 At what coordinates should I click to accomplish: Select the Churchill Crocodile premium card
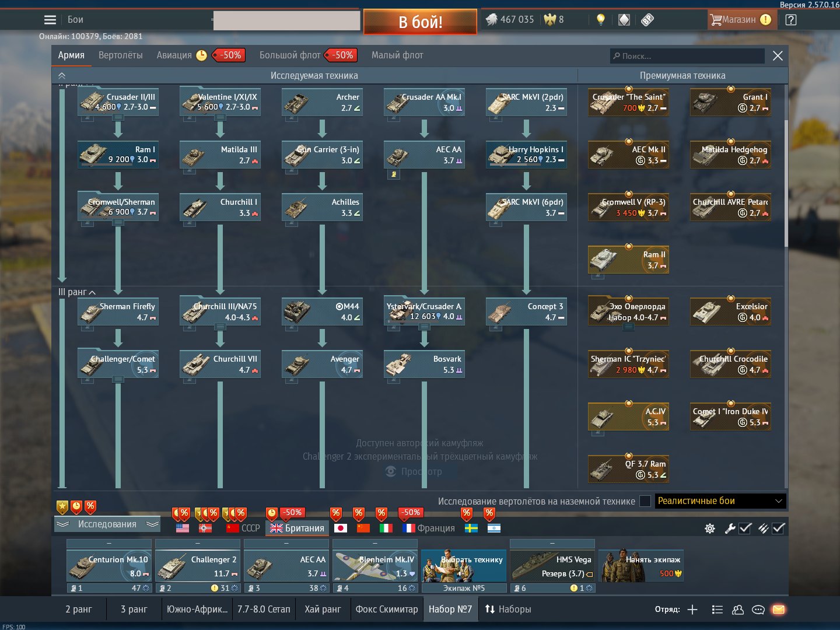click(x=730, y=365)
